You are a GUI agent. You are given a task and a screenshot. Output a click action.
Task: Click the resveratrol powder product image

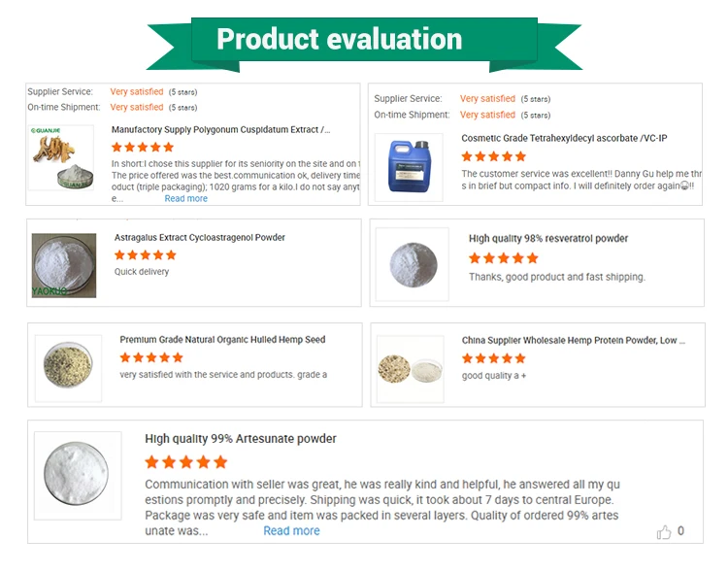[413, 264]
